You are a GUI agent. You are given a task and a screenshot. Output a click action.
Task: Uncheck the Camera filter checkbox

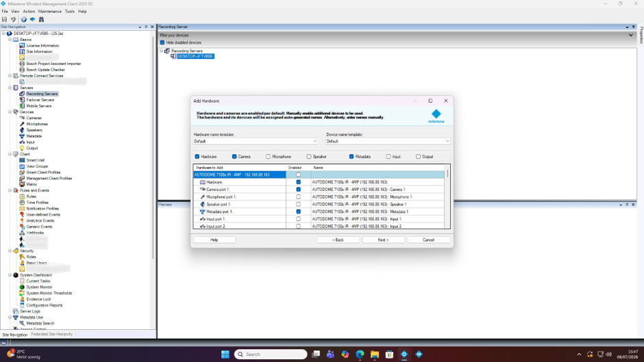pyautogui.click(x=234, y=157)
